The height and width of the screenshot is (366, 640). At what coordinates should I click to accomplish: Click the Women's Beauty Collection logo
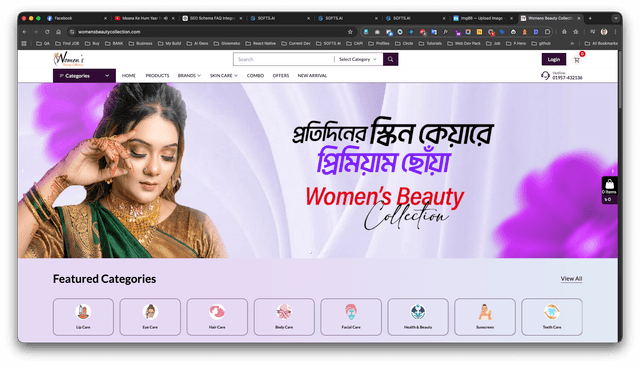[x=69, y=59]
